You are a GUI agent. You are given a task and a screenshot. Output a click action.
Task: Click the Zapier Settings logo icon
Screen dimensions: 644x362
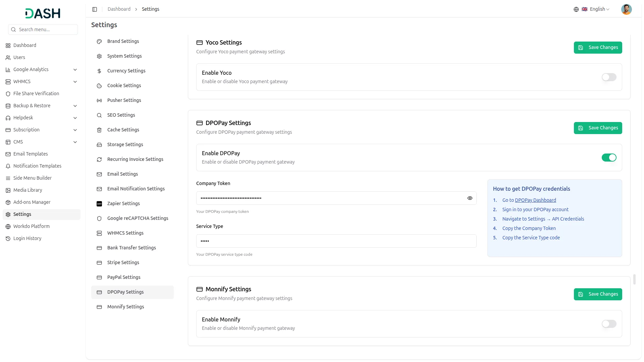tap(99, 204)
